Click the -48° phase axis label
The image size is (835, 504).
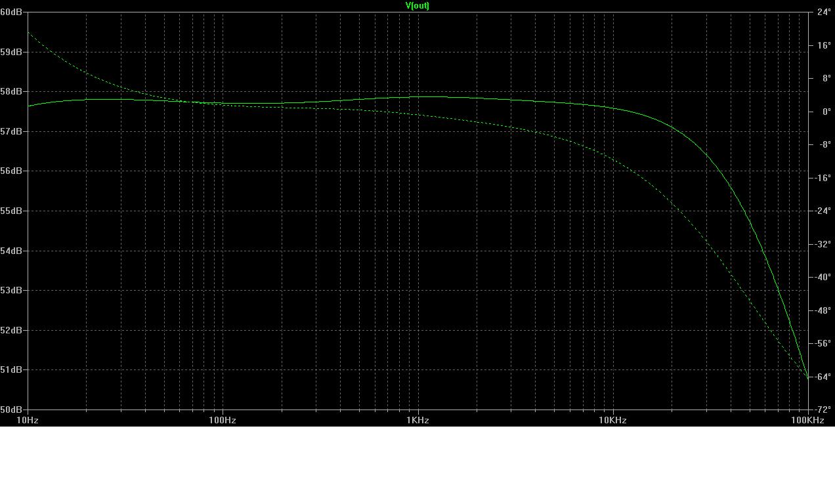tap(824, 310)
